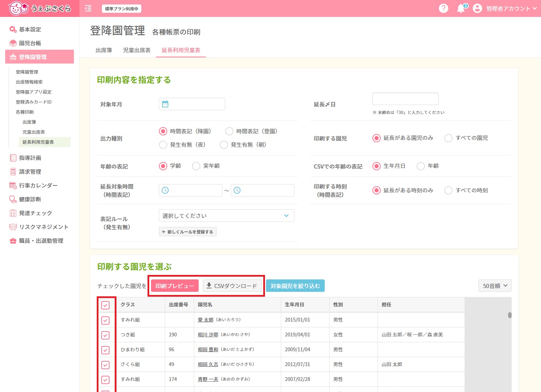This screenshot has height=392, width=541.
Task: Select 実年齢 age notation radio
Action: click(196, 166)
